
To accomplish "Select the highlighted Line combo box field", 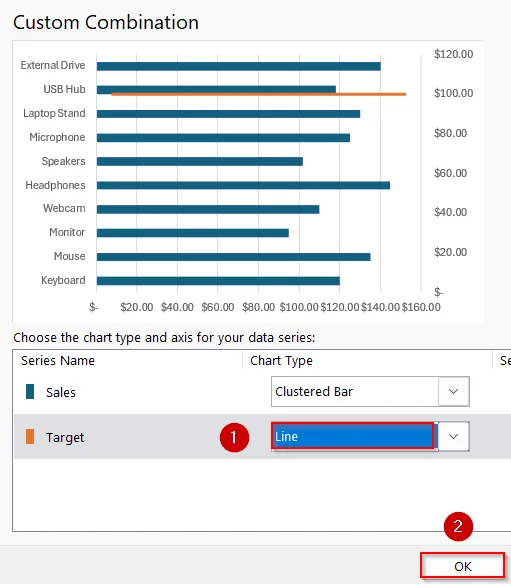I will click(x=353, y=436).
